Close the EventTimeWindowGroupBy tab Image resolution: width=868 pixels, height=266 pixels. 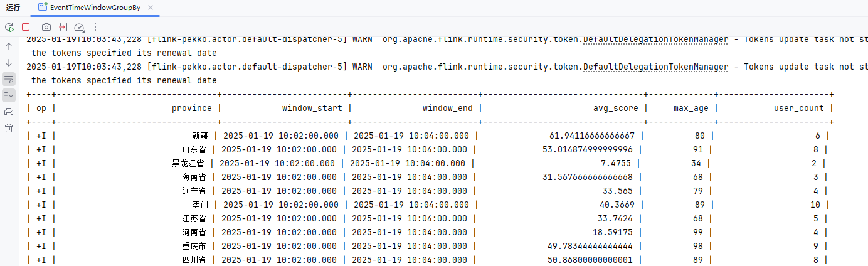point(151,8)
